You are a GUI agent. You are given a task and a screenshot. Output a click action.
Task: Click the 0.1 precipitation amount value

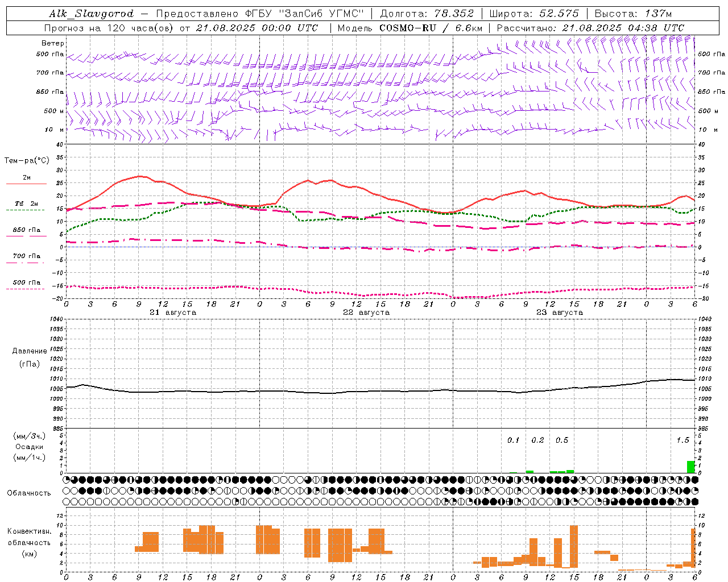point(514,440)
